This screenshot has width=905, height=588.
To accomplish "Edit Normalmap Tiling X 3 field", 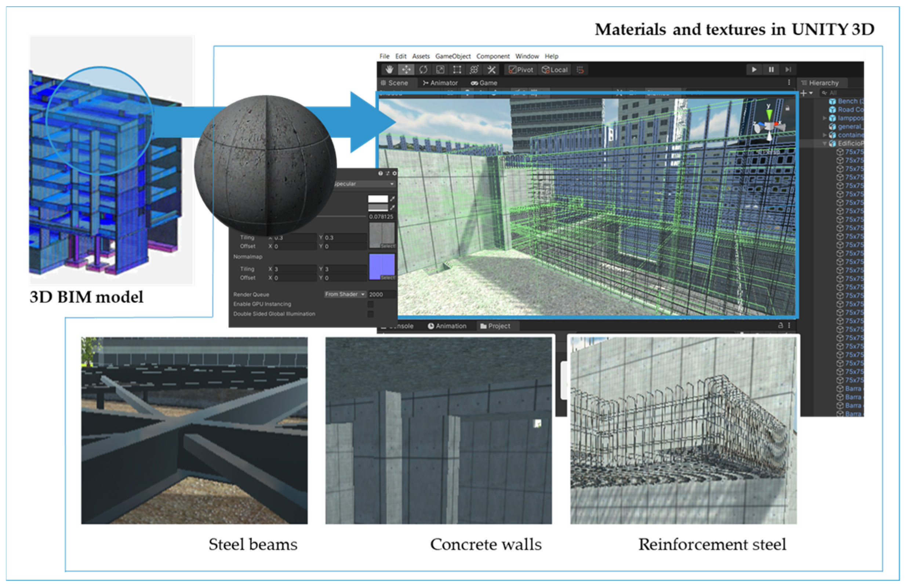I will 295,269.
